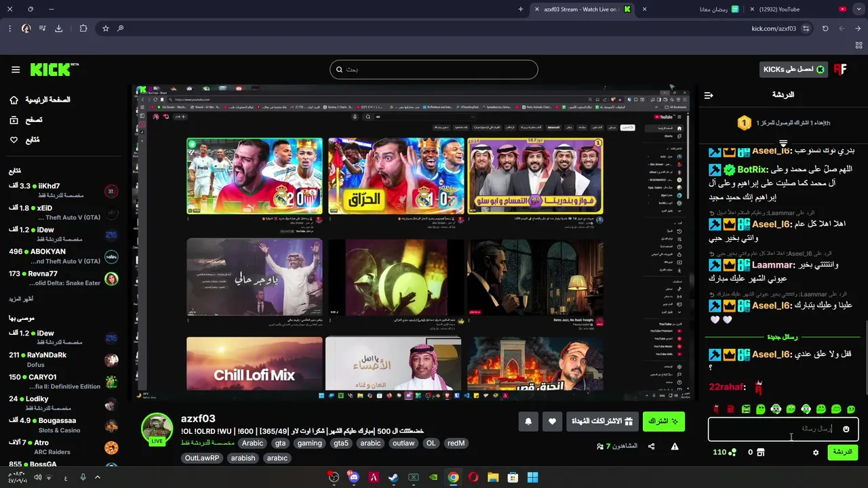Open the azxf03 channel avatar
Image resolution: width=868 pixels, height=488 pixels.
pyautogui.click(x=157, y=429)
